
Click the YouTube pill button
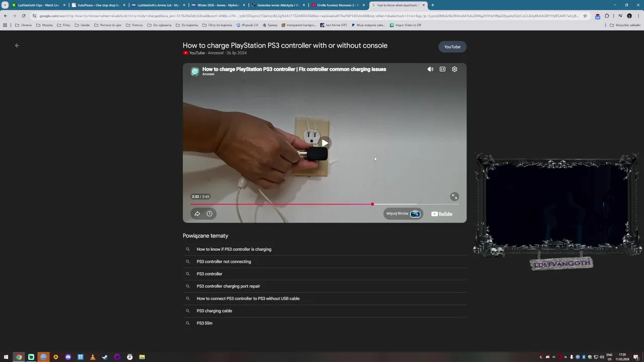tap(452, 47)
